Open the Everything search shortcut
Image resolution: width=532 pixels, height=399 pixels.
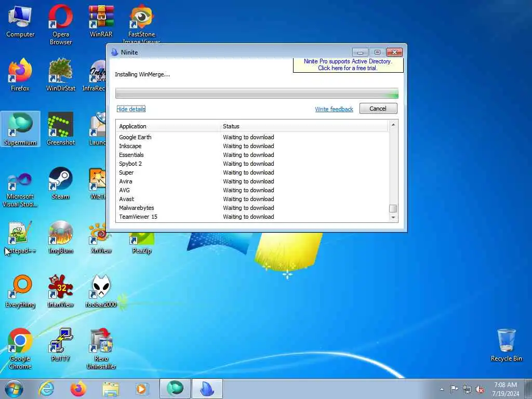point(20,291)
